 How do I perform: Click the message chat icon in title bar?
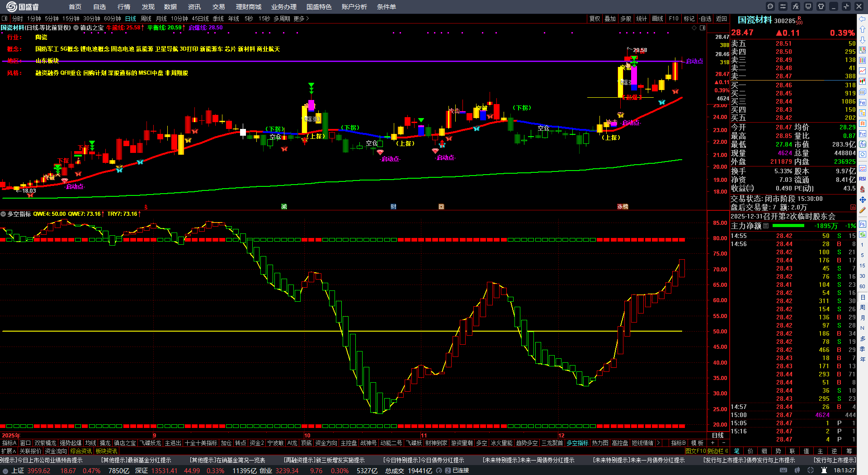(x=770, y=6)
